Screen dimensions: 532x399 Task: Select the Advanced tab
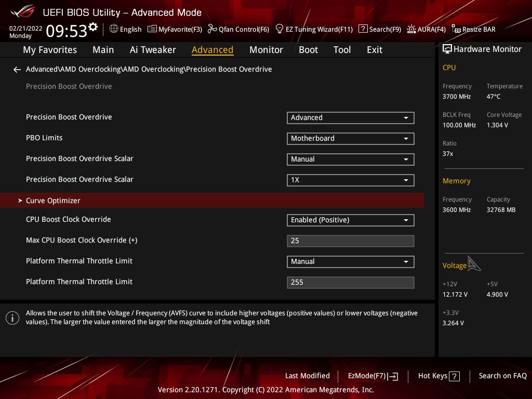[x=212, y=50]
